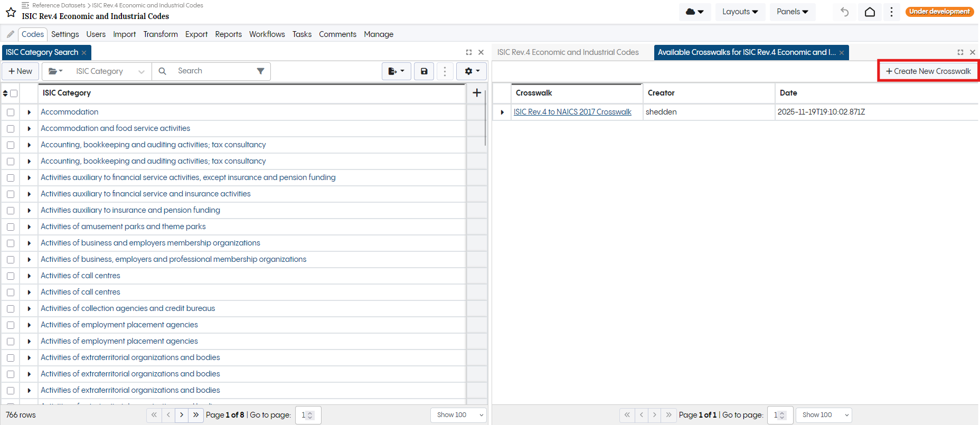This screenshot has width=980, height=425.
Task: Click the plus icon to add column
Action: pos(476,93)
